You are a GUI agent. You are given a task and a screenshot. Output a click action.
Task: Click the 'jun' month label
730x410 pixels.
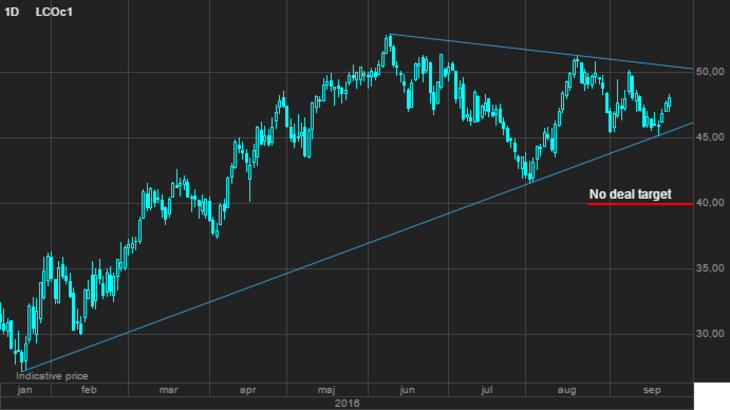pos(408,389)
